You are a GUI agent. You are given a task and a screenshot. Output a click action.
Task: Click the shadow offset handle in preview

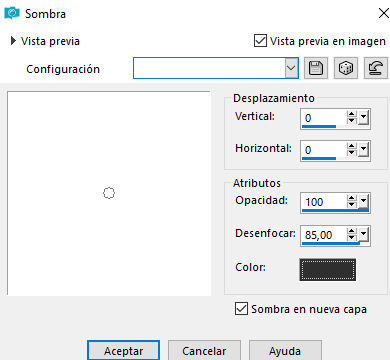(109, 193)
